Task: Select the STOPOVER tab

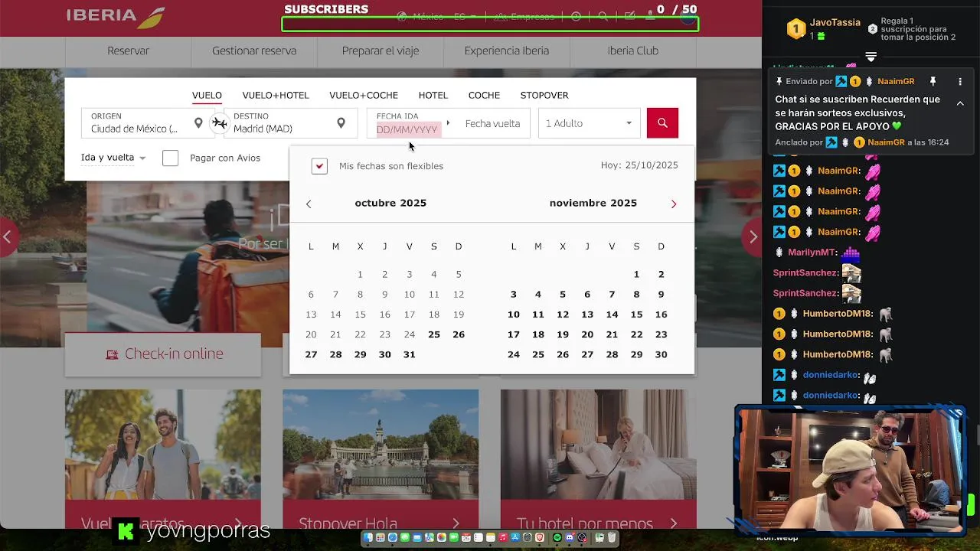Action: (x=544, y=96)
